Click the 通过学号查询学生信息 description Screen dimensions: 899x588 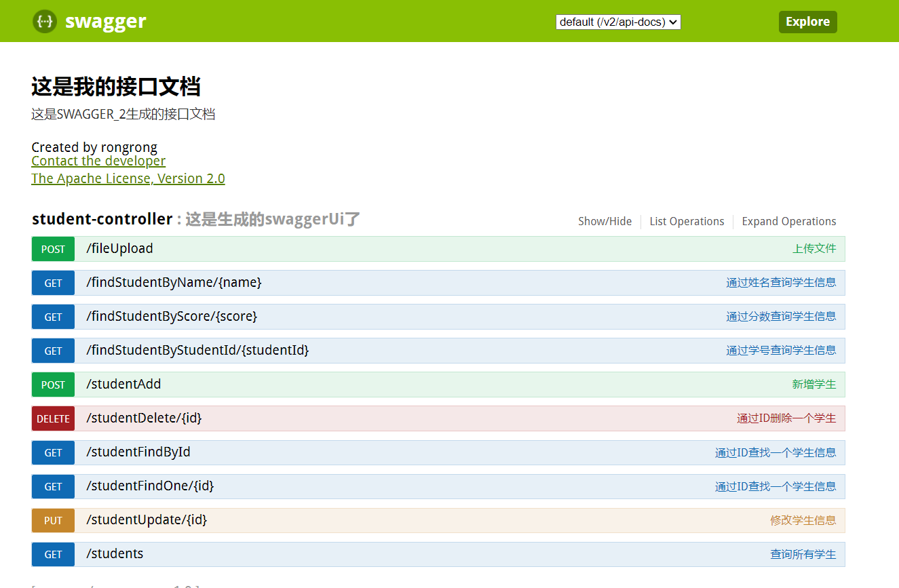(x=781, y=350)
